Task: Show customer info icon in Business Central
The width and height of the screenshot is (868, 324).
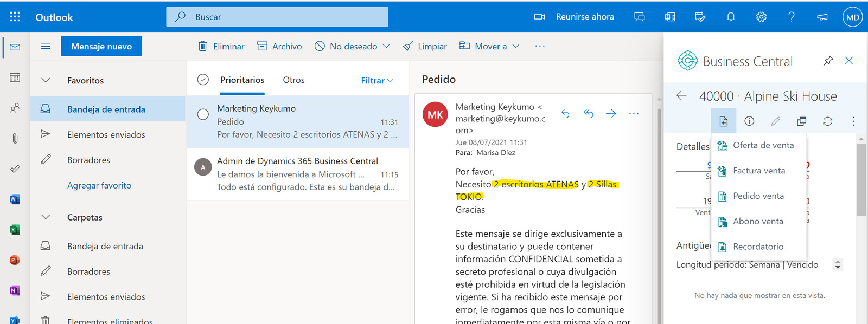Action: (x=749, y=121)
